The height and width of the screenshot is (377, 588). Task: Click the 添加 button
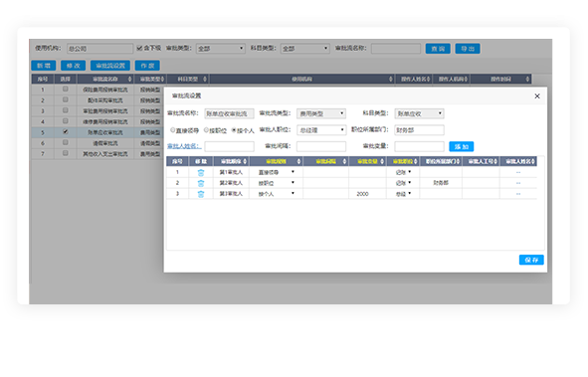(462, 146)
